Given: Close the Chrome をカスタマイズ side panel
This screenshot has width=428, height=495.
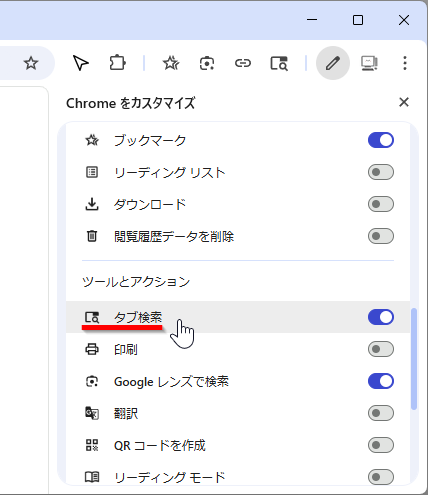Looking at the screenshot, I should click(x=404, y=102).
